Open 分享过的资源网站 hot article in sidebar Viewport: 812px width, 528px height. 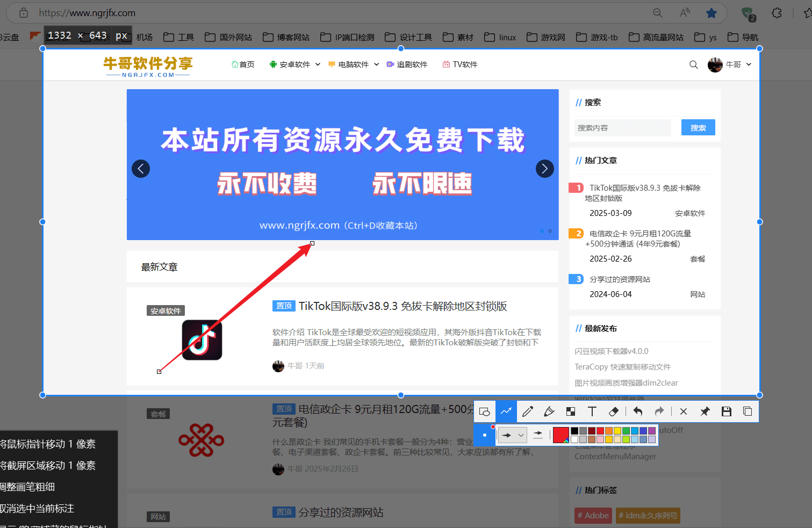[x=620, y=279]
